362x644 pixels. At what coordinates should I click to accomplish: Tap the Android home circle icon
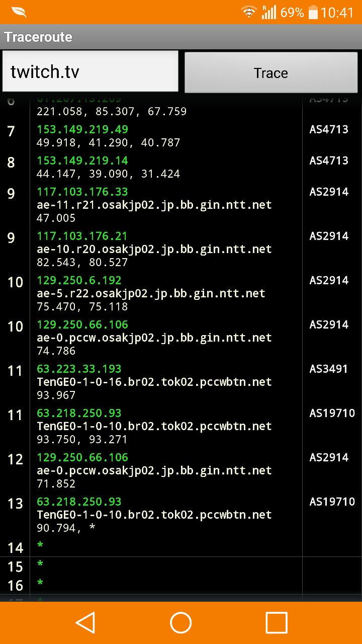[181, 622]
